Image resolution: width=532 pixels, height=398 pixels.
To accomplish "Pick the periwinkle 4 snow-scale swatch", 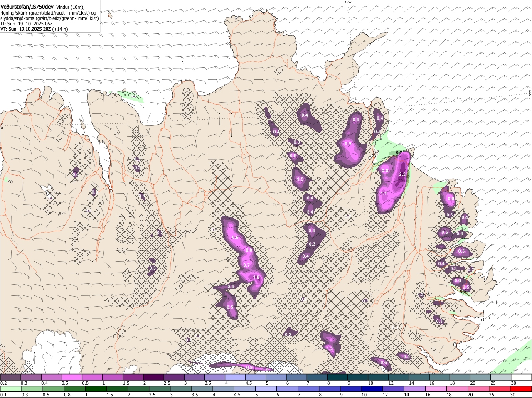I will coord(235,377).
